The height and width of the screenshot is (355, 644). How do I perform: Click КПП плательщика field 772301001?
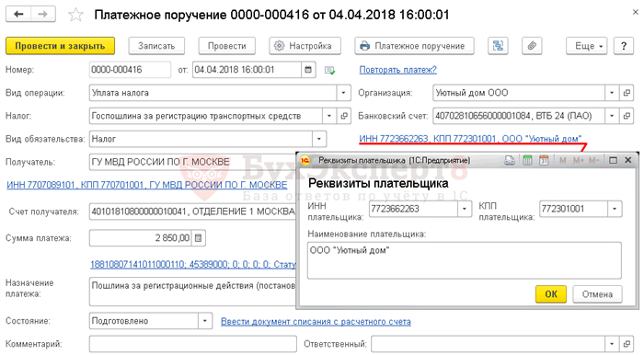pyautogui.click(x=573, y=209)
